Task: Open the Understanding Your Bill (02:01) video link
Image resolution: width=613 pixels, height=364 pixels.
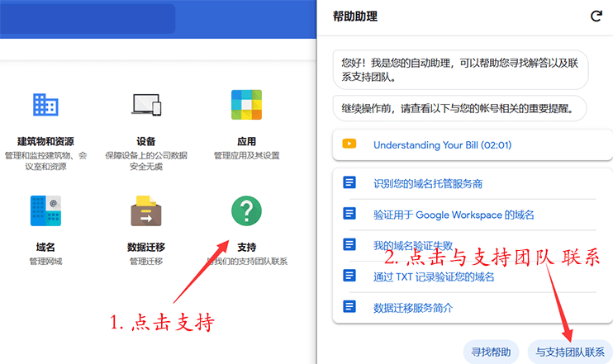Action: pos(442,145)
